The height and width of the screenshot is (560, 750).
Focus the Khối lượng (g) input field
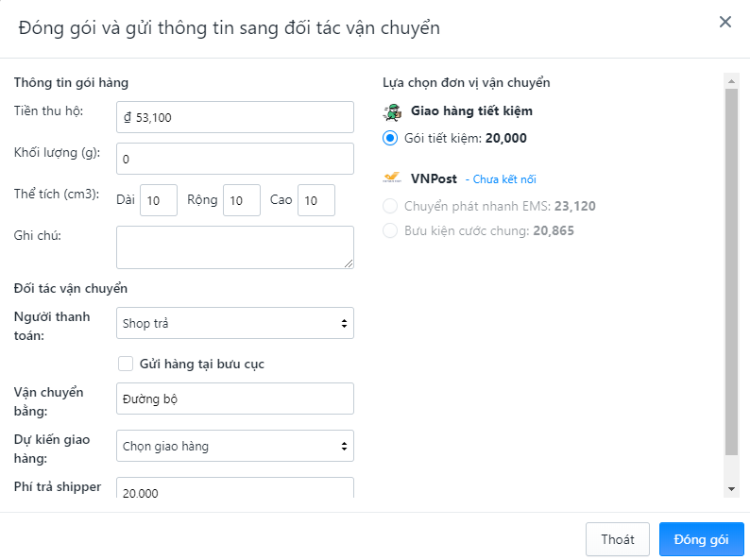(x=235, y=159)
